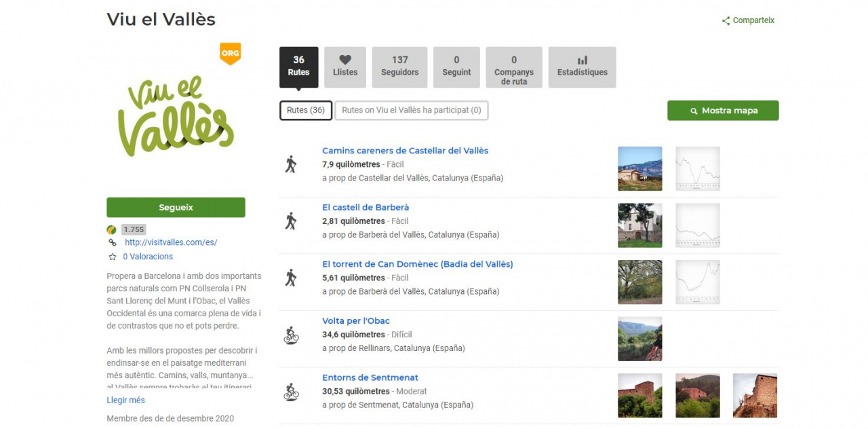Click the share icon next to Comparteix
This screenshot has height=429, width=868.
pos(726,20)
